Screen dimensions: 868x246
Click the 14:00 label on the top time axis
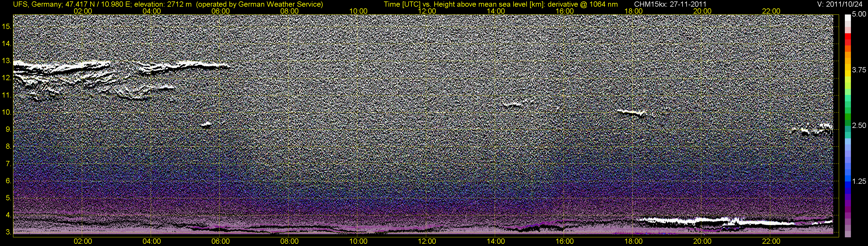496,11
